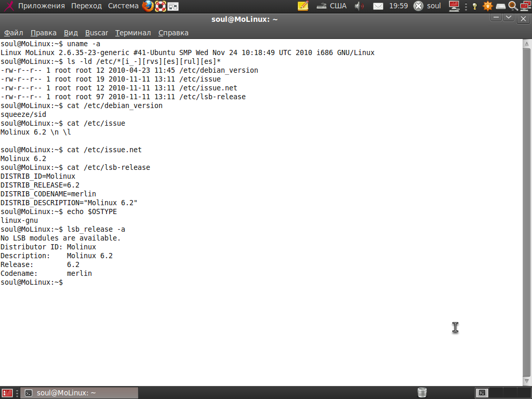Screen dimensions: 532x399
Task: Open the sticky notes applet
Action: [x=303, y=6]
